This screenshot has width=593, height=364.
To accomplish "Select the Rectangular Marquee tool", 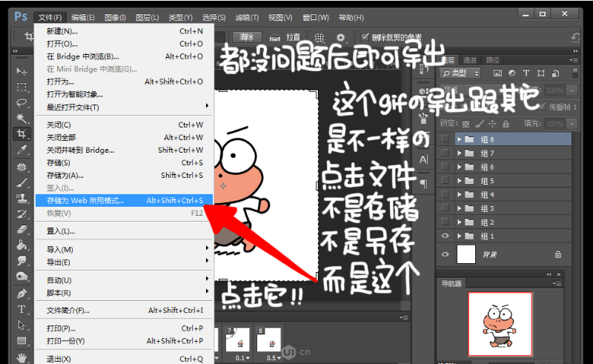I will pos(21,87).
